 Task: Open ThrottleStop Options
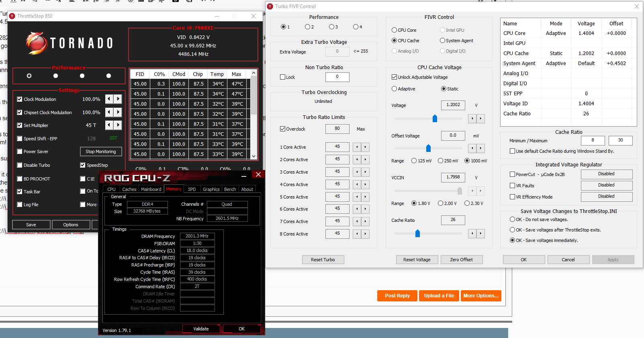point(71,225)
